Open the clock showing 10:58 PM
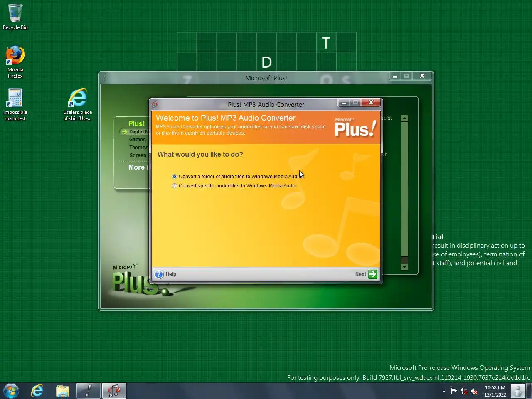Viewport: 532px width, 399px height. tap(495, 391)
